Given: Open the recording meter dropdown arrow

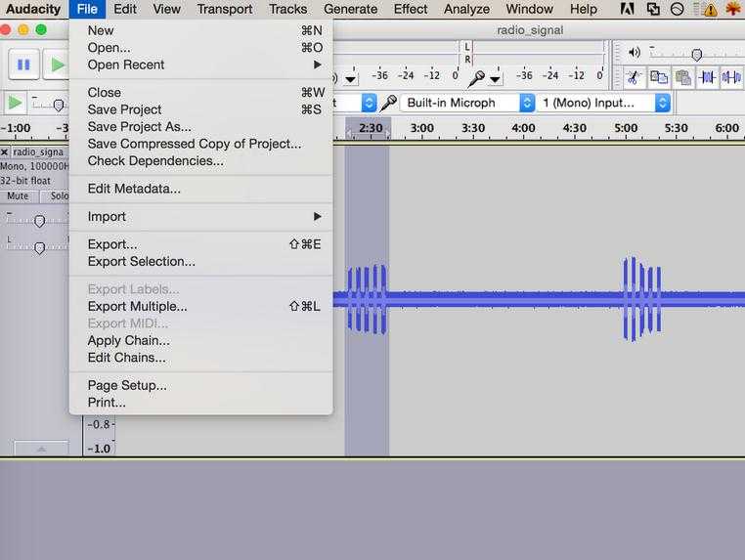Looking at the screenshot, I should coord(495,79).
